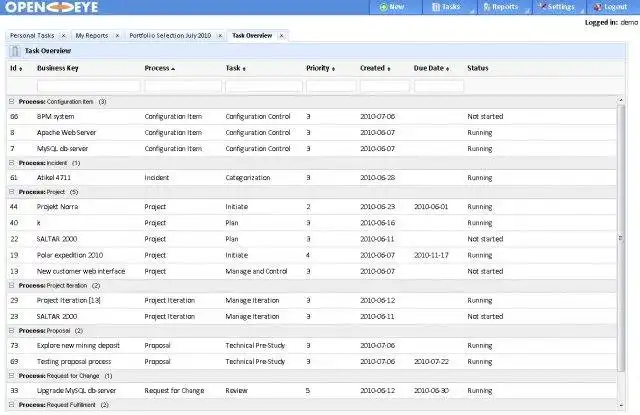This screenshot has height=415, width=640.
Task: Focus the Task filter field
Action: pos(264,86)
